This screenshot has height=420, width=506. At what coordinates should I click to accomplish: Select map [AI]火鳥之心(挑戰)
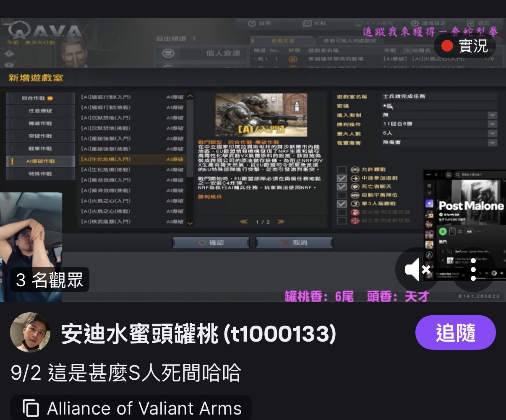(133, 211)
